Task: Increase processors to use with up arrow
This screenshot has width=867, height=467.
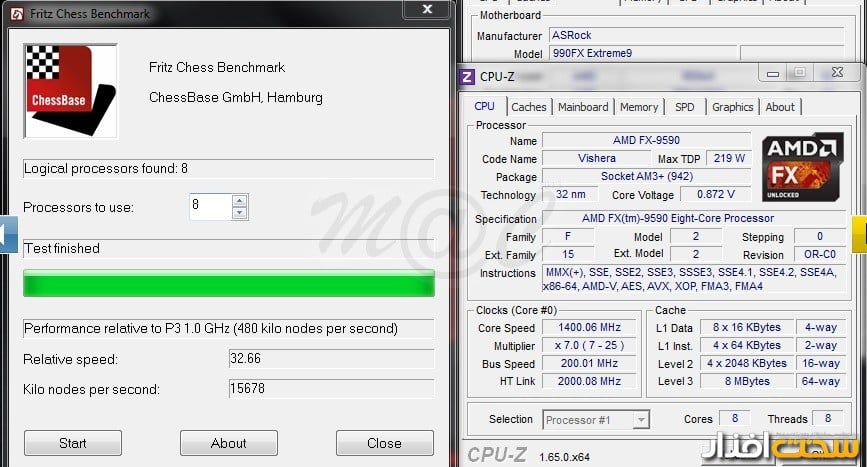Action: (239, 201)
